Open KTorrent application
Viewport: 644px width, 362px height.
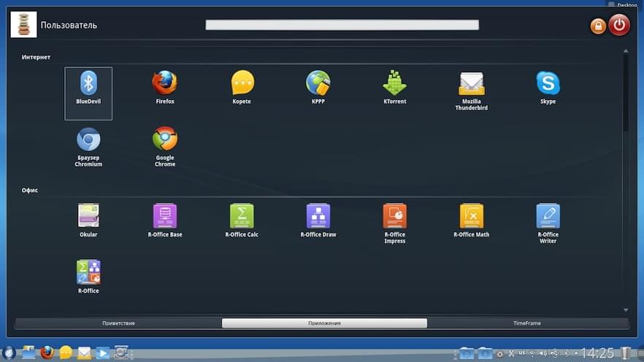(395, 87)
